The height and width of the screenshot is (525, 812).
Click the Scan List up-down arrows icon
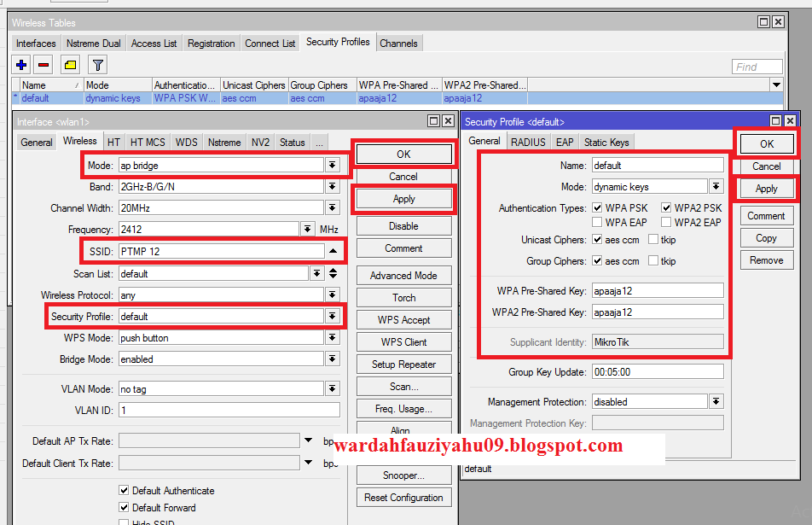coord(333,273)
